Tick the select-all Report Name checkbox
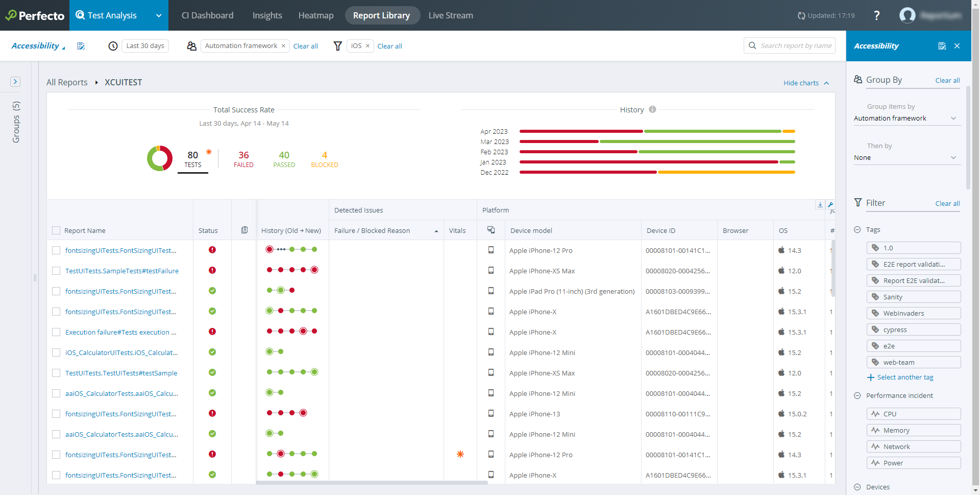This screenshot has width=980, height=495. (x=56, y=230)
